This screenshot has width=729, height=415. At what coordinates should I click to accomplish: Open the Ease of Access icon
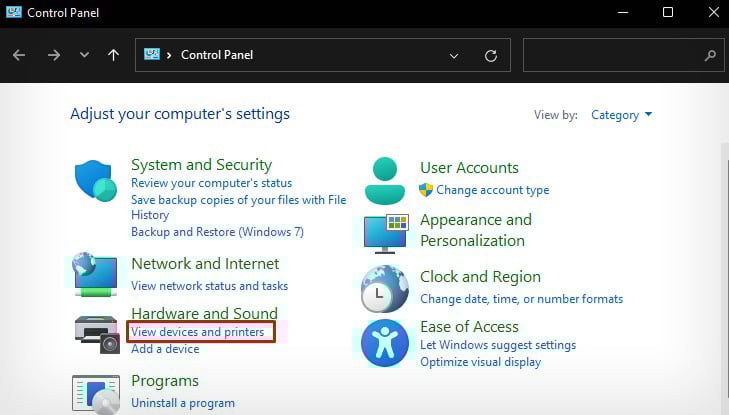point(385,343)
